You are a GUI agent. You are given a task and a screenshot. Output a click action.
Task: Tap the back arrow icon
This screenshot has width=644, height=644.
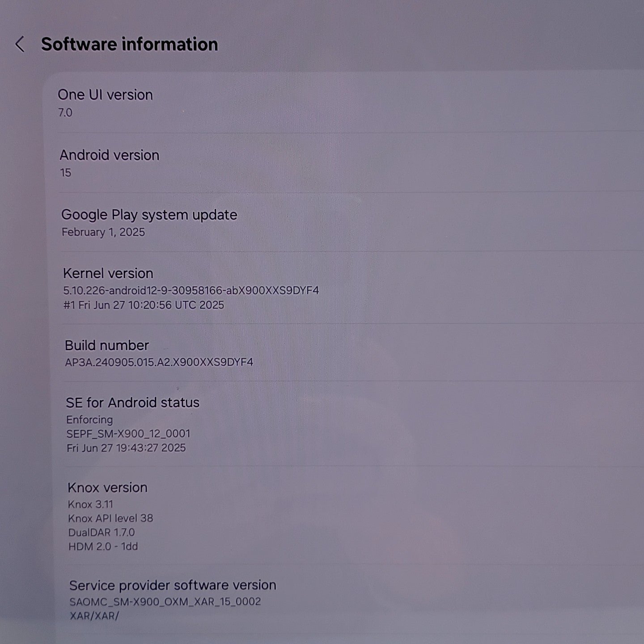[20, 44]
